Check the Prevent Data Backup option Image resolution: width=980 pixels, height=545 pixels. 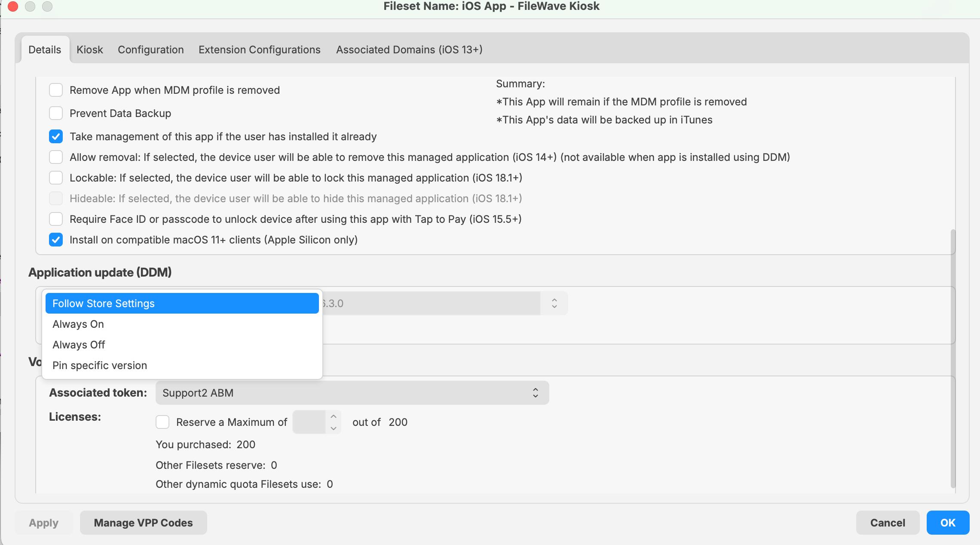pos(56,114)
